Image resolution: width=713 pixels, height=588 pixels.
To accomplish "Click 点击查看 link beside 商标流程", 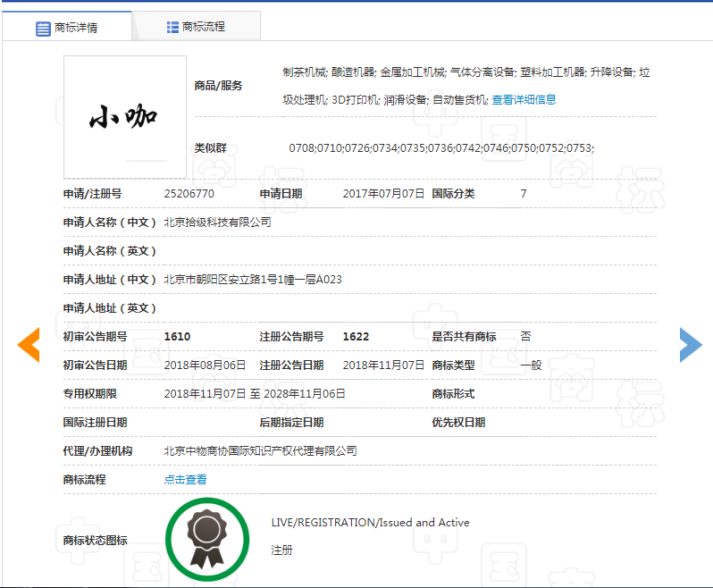I will [x=185, y=480].
